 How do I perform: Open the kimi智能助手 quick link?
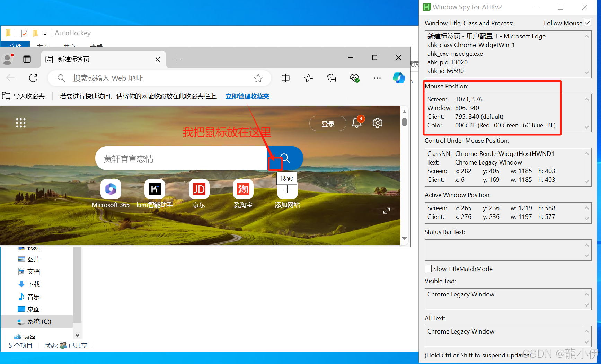(154, 193)
